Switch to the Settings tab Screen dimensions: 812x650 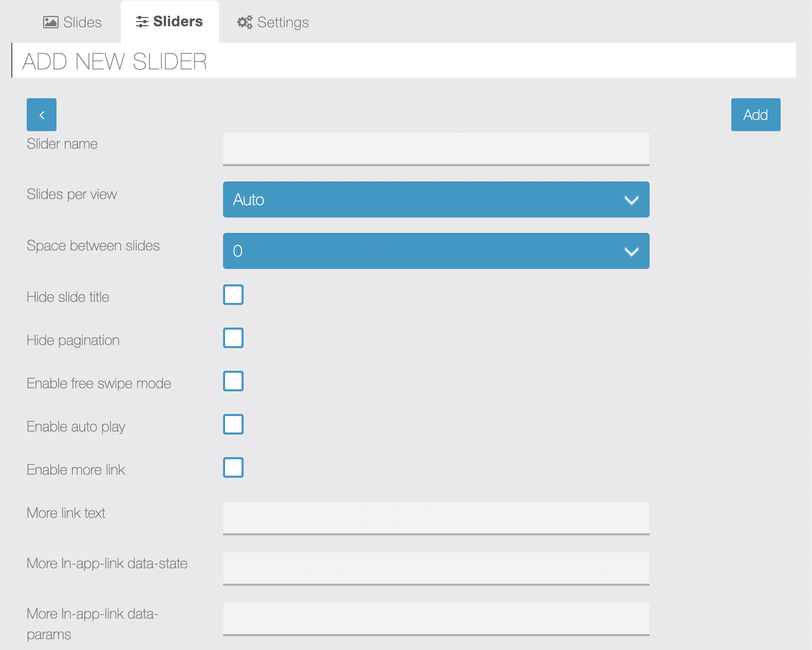(x=273, y=22)
